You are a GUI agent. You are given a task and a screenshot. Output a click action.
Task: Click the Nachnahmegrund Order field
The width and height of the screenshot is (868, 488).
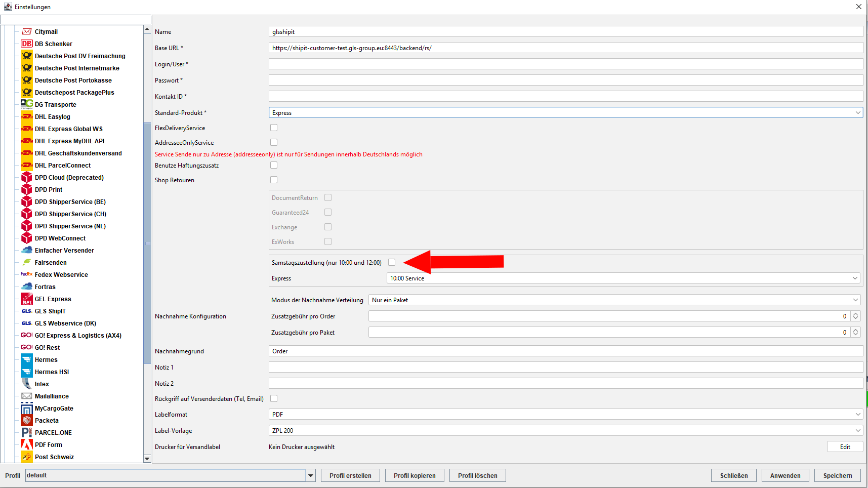click(x=566, y=351)
